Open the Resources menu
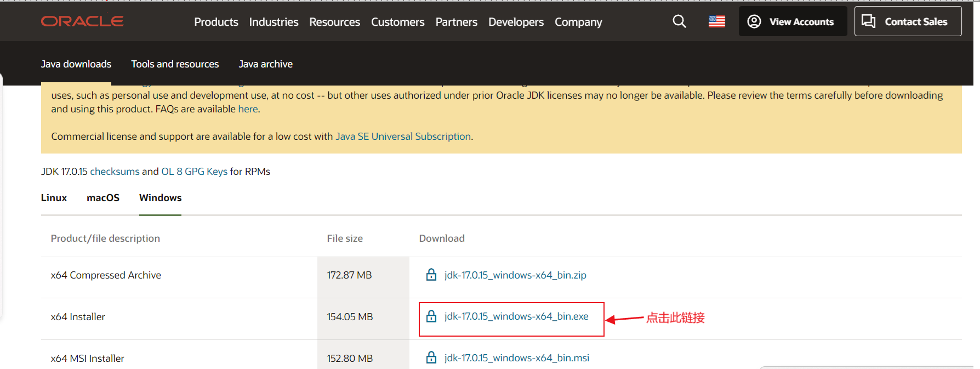 [334, 22]
